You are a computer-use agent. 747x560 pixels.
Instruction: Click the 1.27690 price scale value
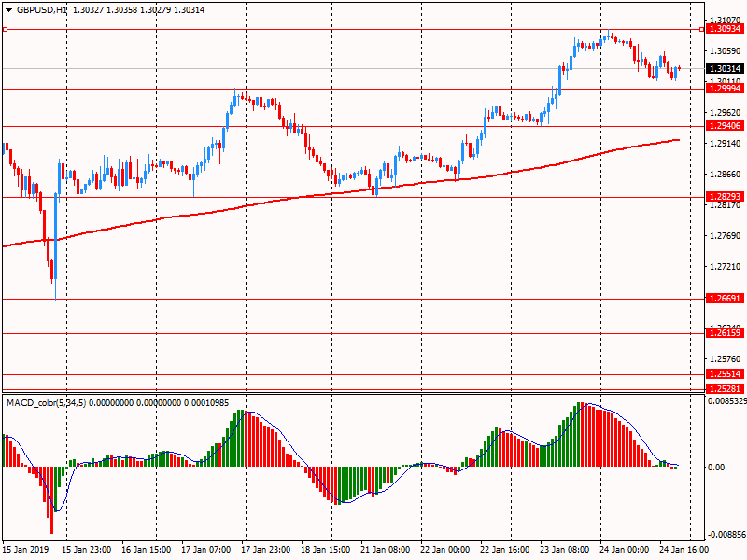726,236
